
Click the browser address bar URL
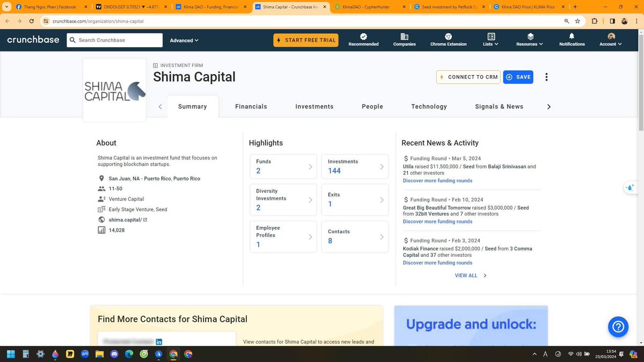[98, 21]
